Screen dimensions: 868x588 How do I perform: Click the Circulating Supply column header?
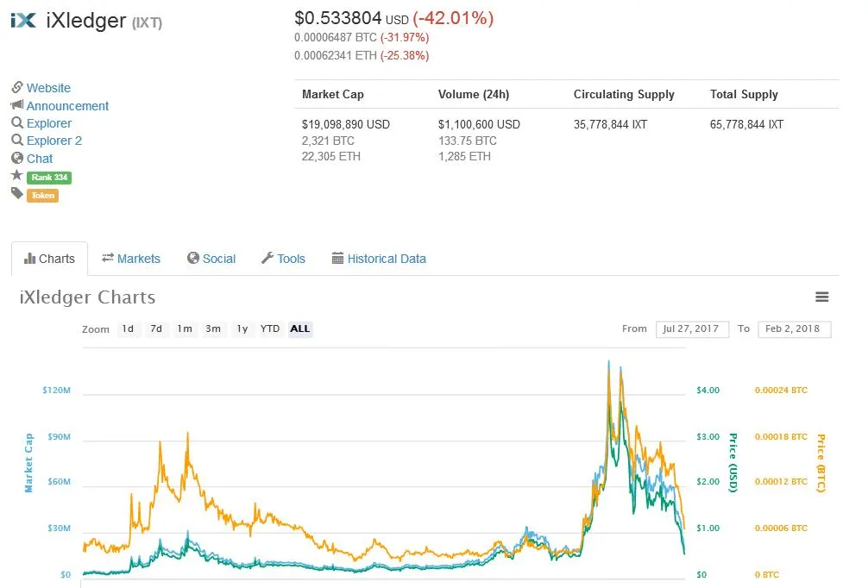coord(624,95)
